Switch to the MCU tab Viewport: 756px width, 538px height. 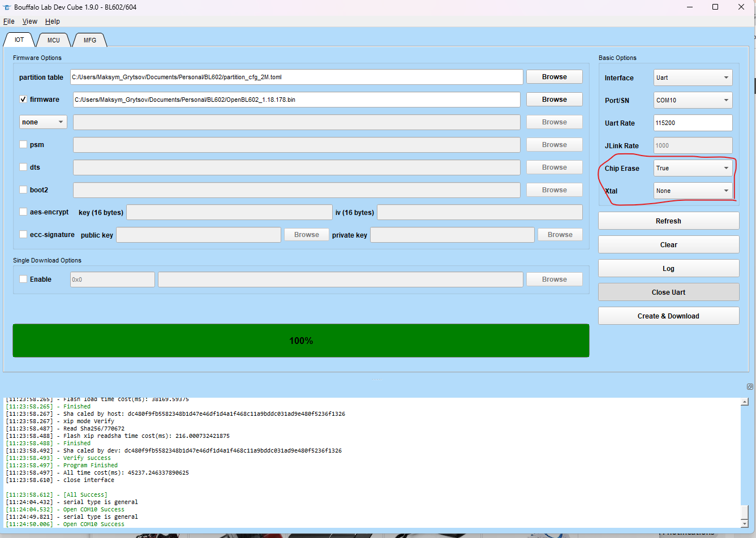click(54, 40)
